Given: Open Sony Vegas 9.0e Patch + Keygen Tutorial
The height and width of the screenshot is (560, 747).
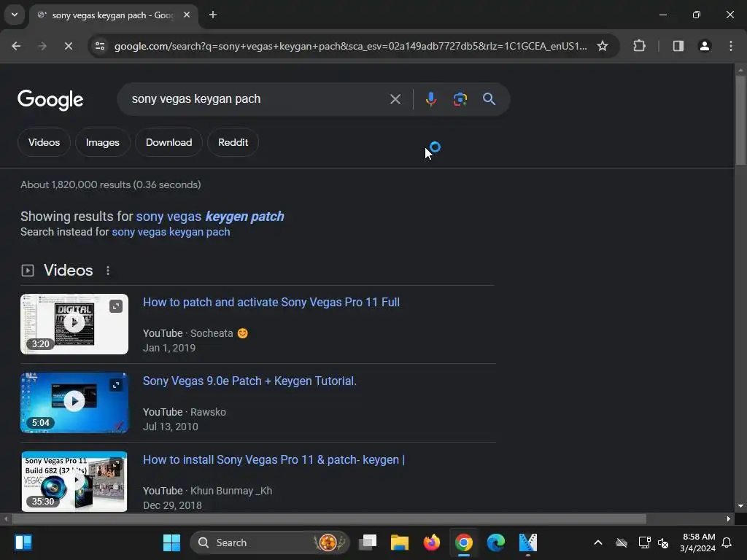Looking at the screenshot, I should coord(249,381).
